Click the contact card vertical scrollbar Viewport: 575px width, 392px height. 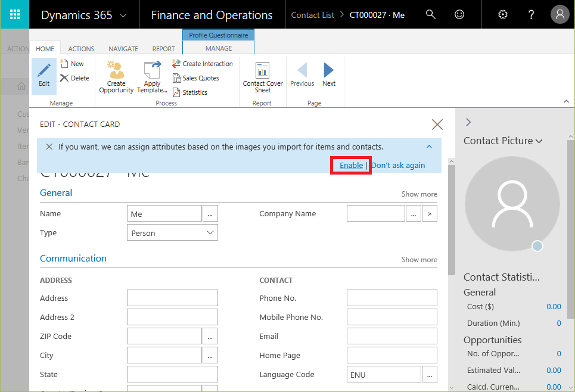pos(452,220)
